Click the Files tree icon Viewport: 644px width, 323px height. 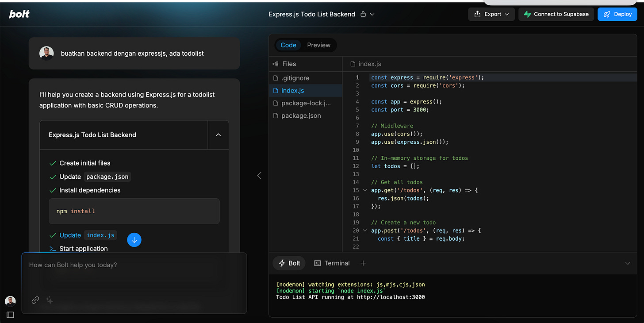coord(276,64)
